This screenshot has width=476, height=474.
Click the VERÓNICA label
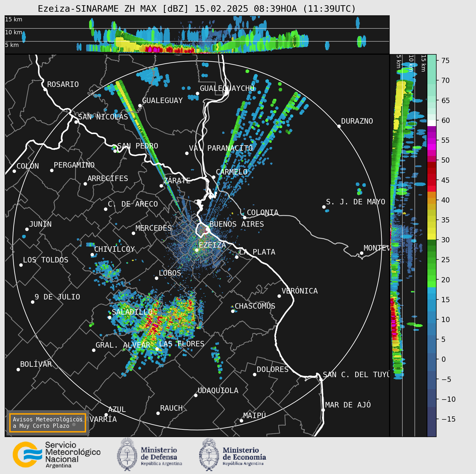coord(299,291)
